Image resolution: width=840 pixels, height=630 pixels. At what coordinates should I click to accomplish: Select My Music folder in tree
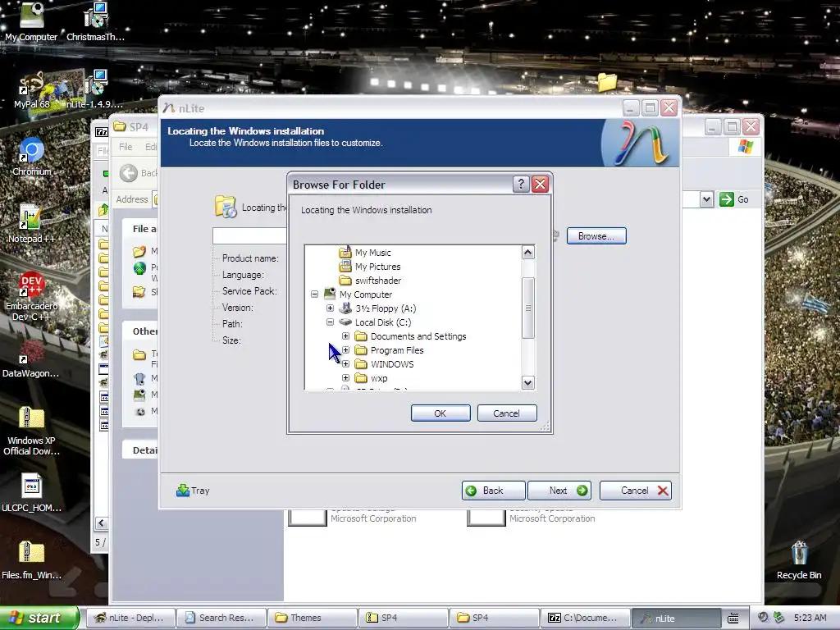[373, 253]
